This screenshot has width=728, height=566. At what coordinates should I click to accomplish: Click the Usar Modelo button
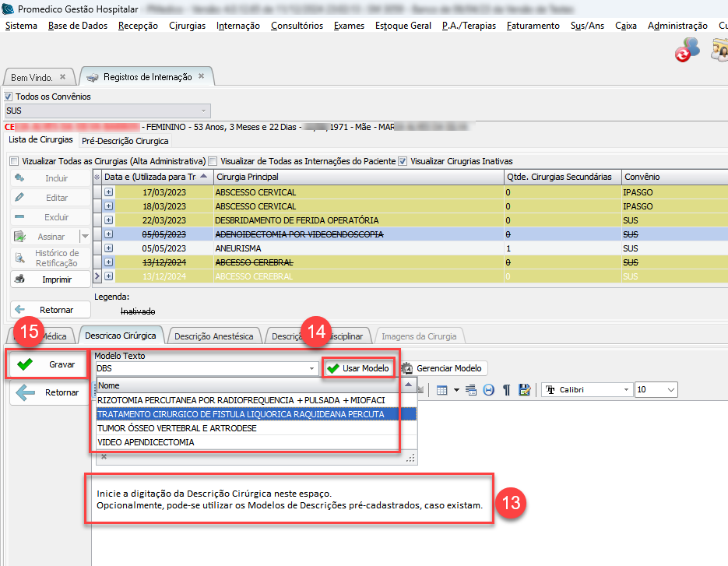(358, 368)
